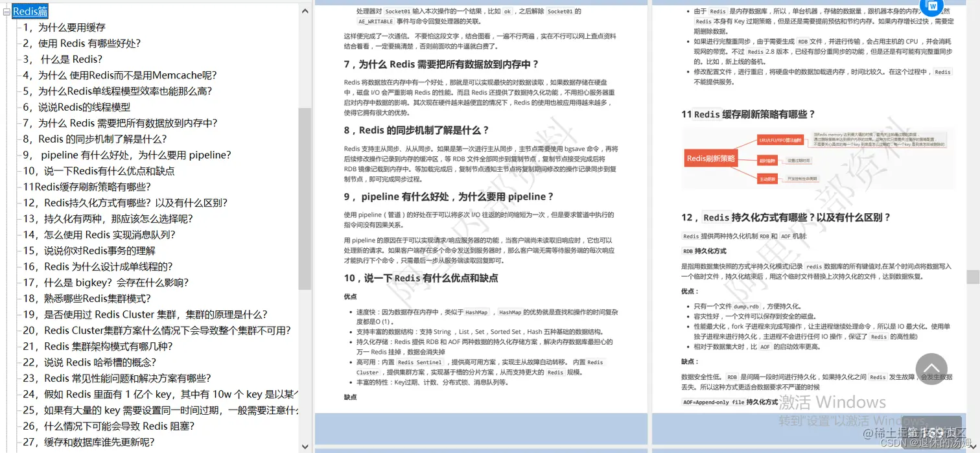Click the bookmark panel scrollbar thumb
The width and height of the screenshot is (980, 453).
pyautogui.click(x=305, y=198)
